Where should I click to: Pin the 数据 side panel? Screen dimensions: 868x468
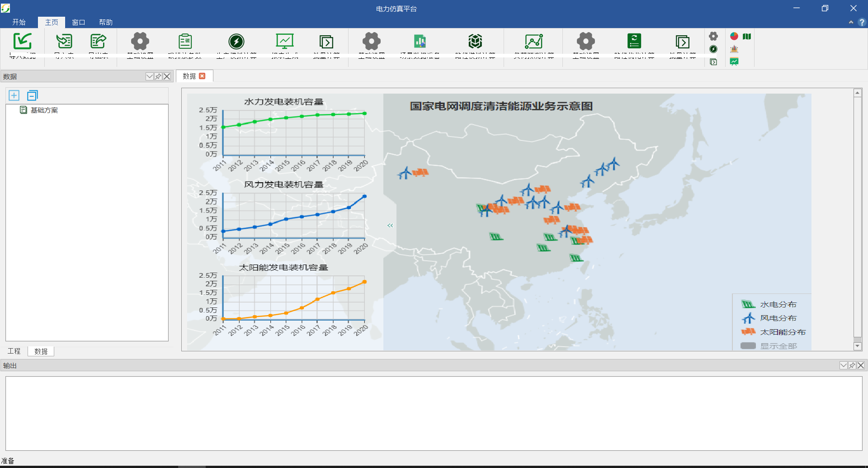coord(158,76)
